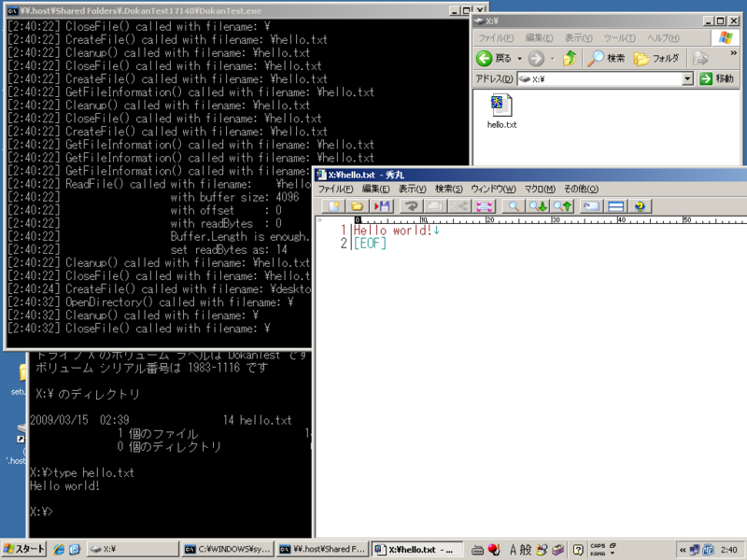
Task: Select the Cut icon in Hidemaru toolbar
Action: [458, 206]
